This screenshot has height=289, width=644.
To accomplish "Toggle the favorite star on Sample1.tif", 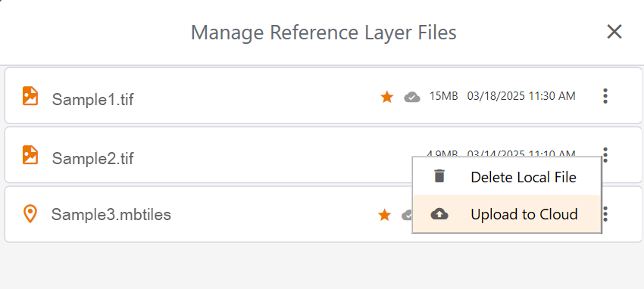I will point(387,97).
